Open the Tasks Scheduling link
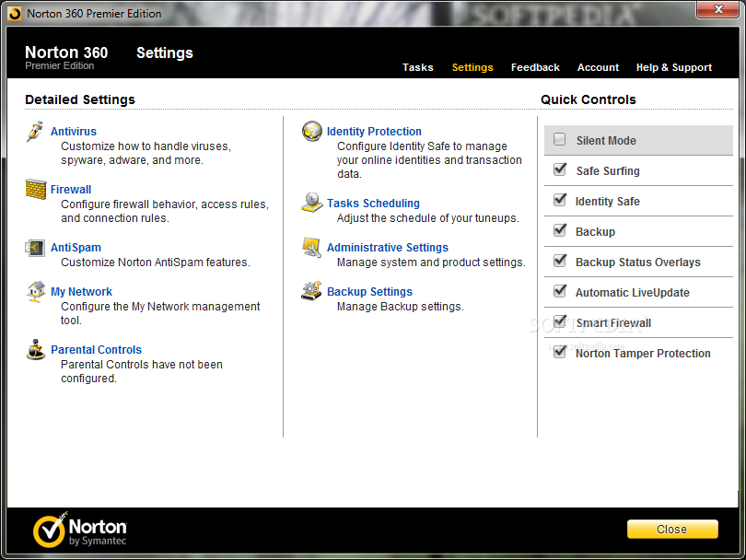This screenshot has width=746, height=560. [x=373, y=204]
